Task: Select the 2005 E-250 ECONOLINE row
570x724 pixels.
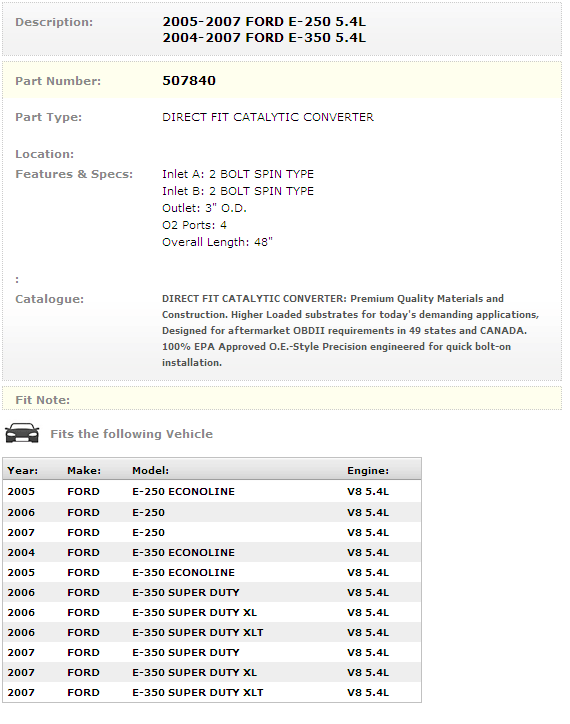Action: point(212,491)
